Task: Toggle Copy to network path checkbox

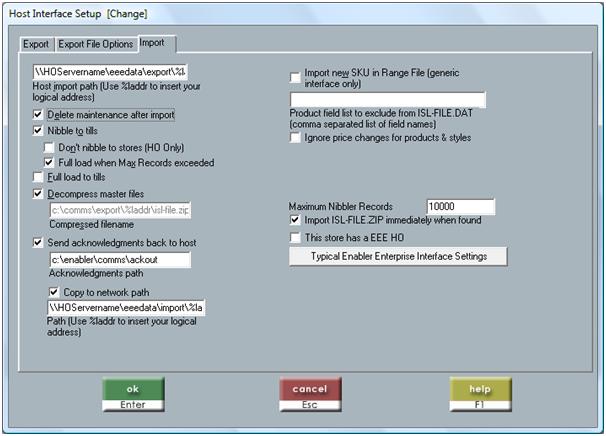Action: pos(54,292)
